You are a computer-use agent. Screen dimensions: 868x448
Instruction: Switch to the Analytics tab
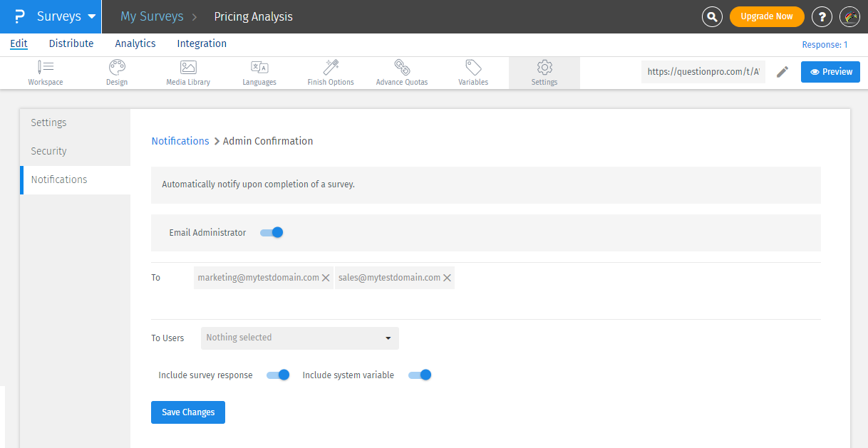135,43
